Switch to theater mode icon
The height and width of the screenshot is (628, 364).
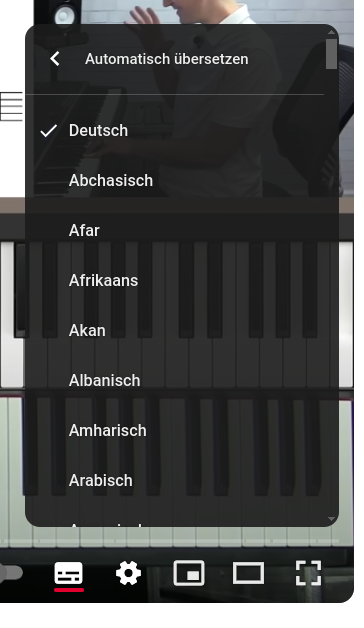click(x=248, y=573)
